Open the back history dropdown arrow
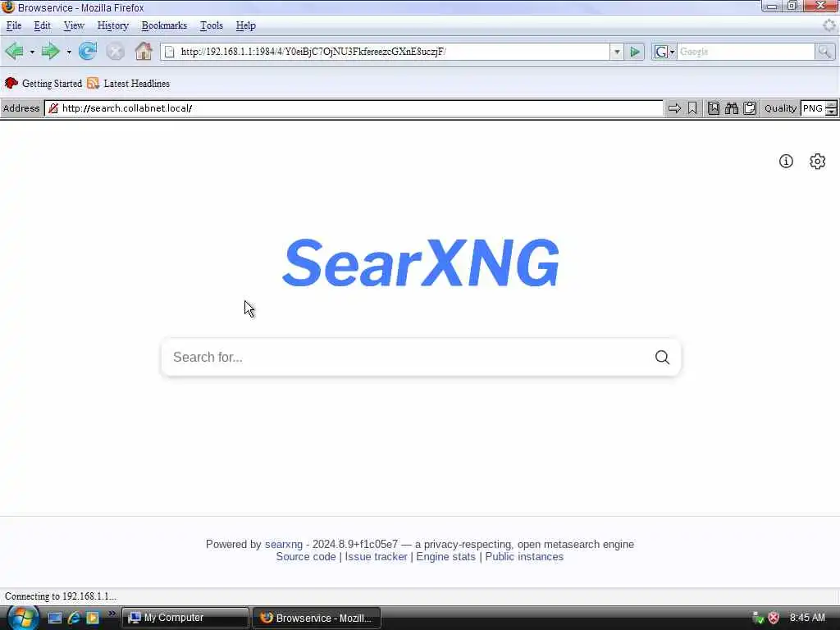The width and height of the screenshot is (840, 630). pyautogui.click(x=32, y=52)
